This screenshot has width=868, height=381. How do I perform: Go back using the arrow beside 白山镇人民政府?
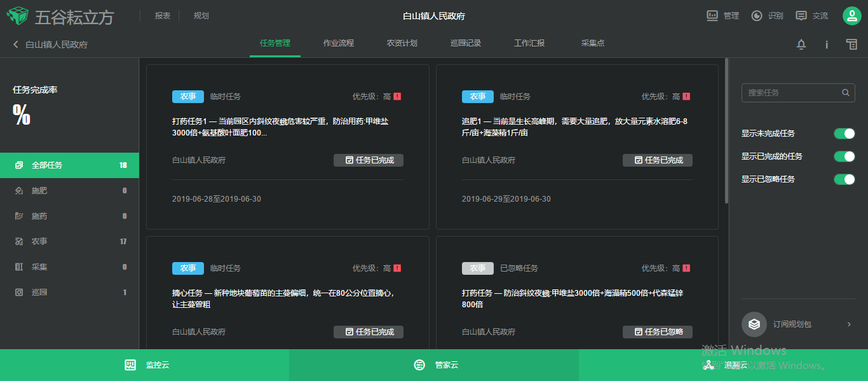click(x=15, y=45)
